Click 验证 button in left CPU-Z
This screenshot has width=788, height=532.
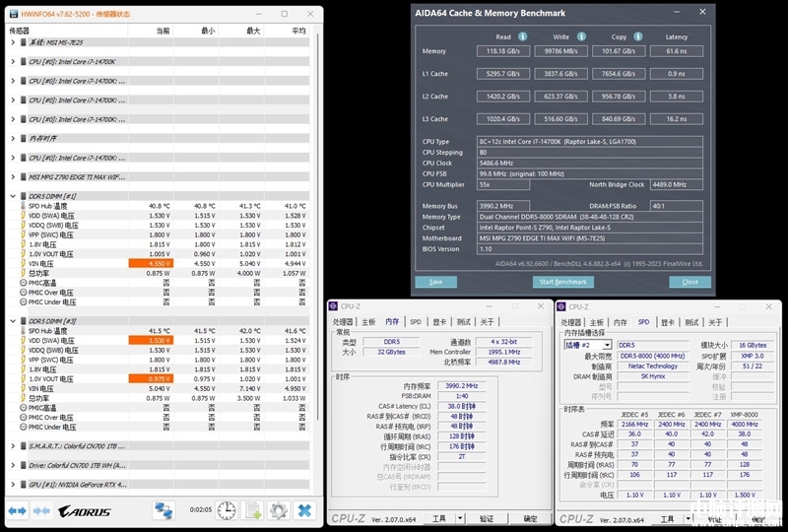(x=487, y=518)
